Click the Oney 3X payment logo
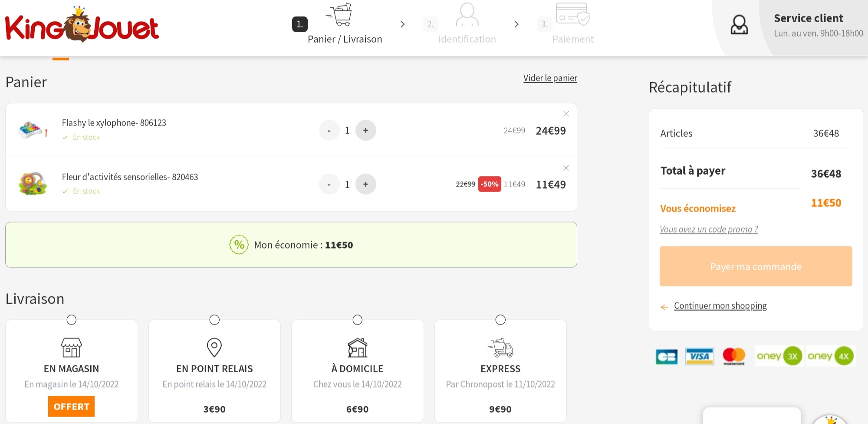The width and height of the screenshot is (868, 424). point(779,356)
